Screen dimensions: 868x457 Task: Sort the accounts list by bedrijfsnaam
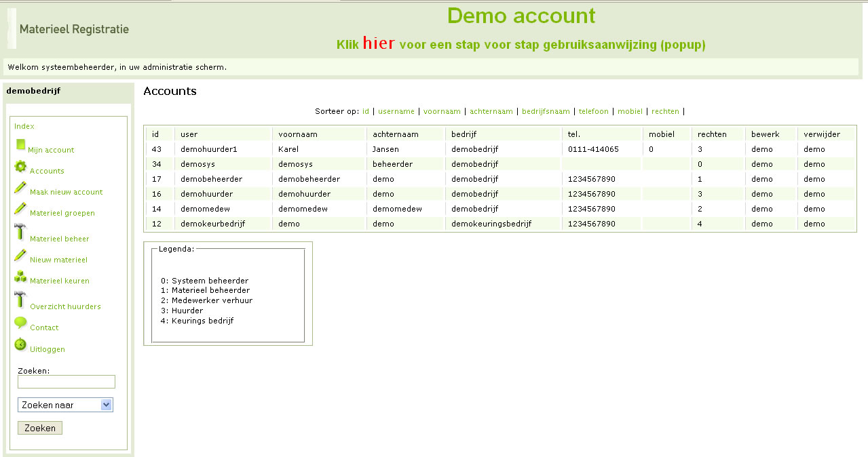click(546, 111)
